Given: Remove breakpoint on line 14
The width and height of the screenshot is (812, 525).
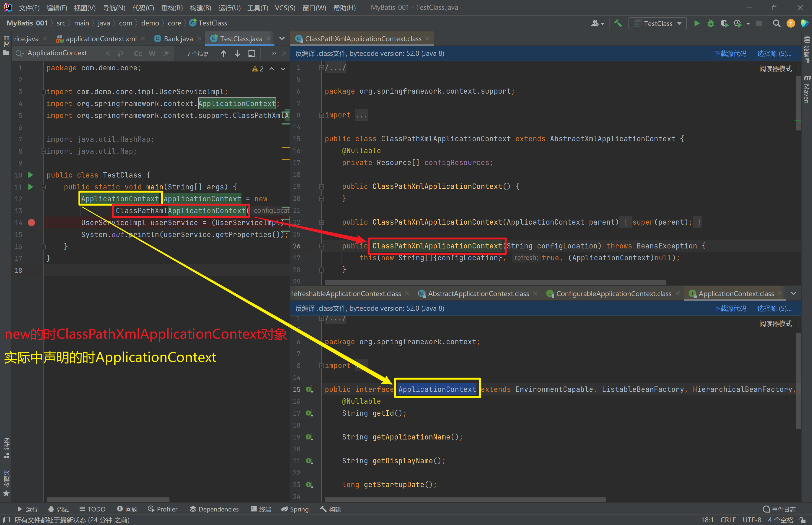Looking at the screenshot, I should [x=31, y=223].
